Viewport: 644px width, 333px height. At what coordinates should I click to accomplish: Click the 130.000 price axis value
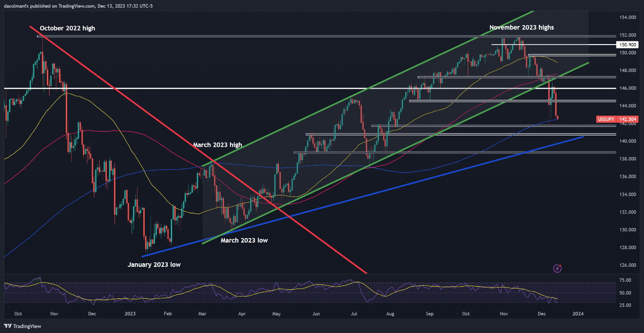627,230
